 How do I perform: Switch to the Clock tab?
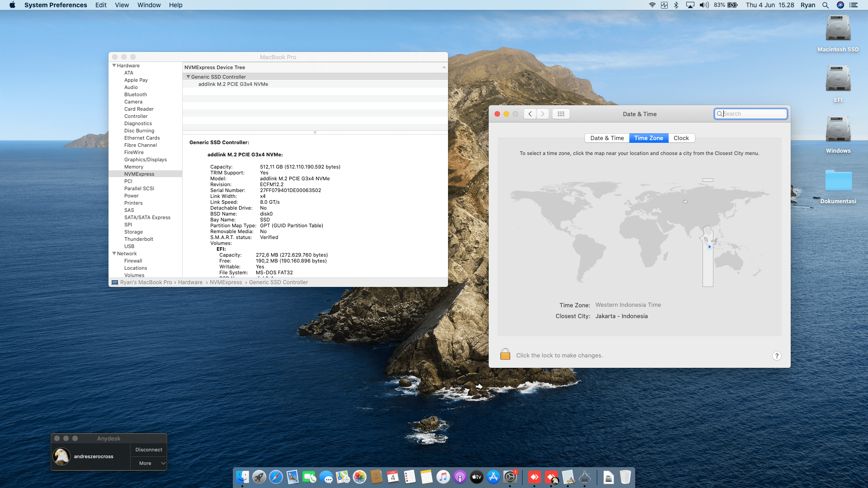coord(681,138)
